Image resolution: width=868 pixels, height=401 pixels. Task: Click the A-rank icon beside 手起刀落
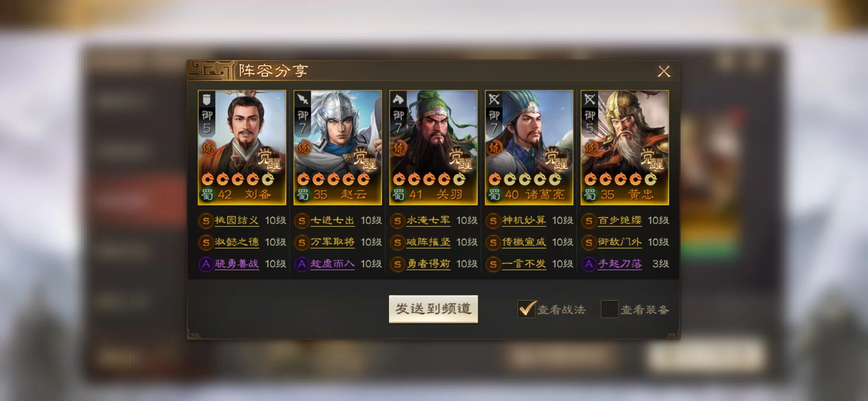coord(589,264)
